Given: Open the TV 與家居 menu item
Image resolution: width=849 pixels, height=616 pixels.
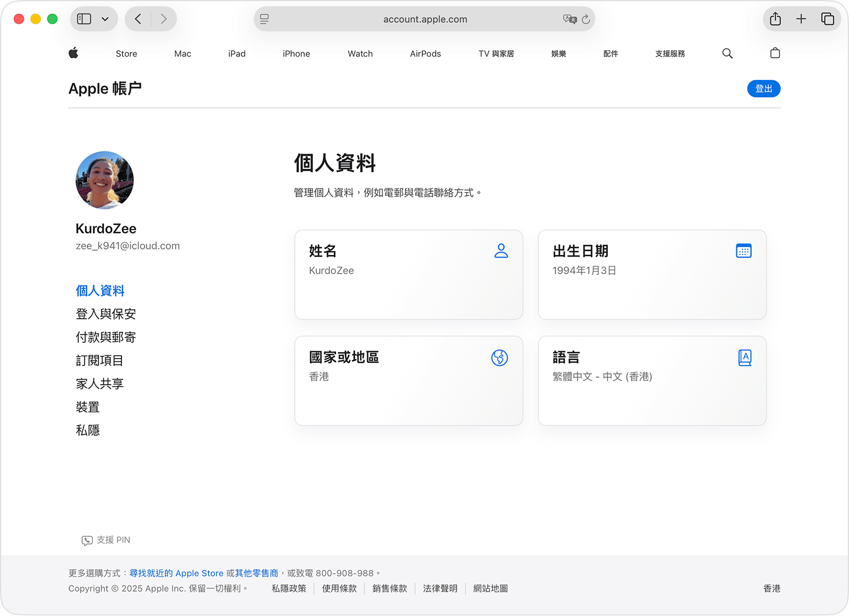Looking at the screenshot, I should 496,53.
